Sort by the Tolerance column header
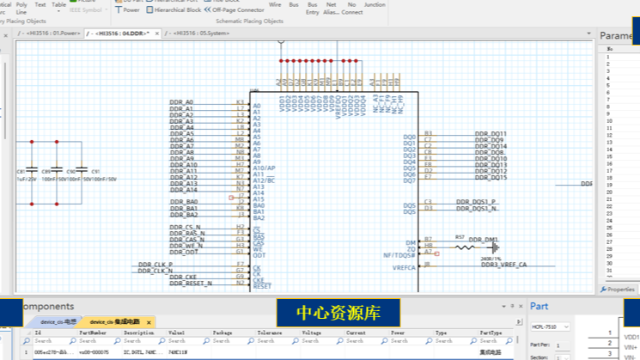The height and width of the screenshot is (360, 640). pos(277,333)
